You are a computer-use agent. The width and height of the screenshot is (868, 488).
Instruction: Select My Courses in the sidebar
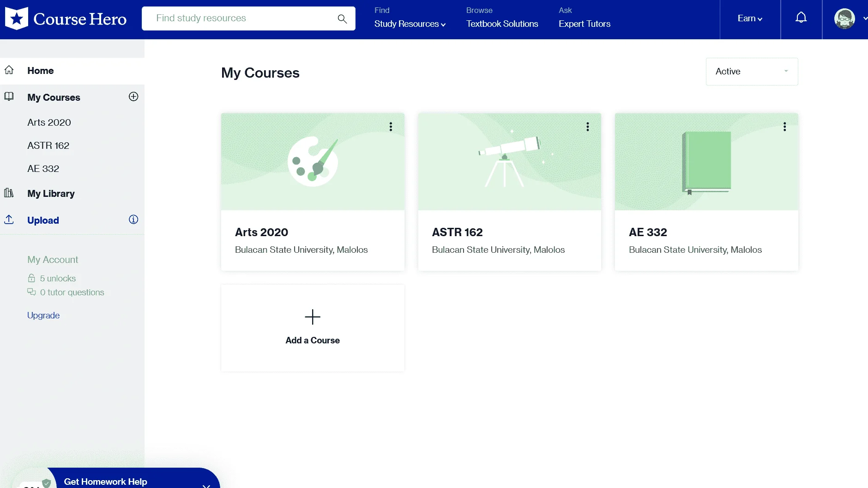click(x=54, y=98)
